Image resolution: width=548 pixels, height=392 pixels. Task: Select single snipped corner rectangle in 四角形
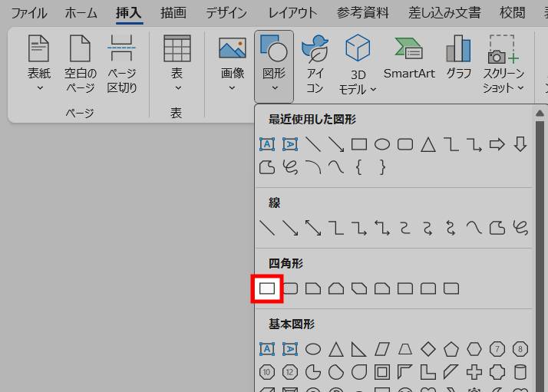[313, 288]
